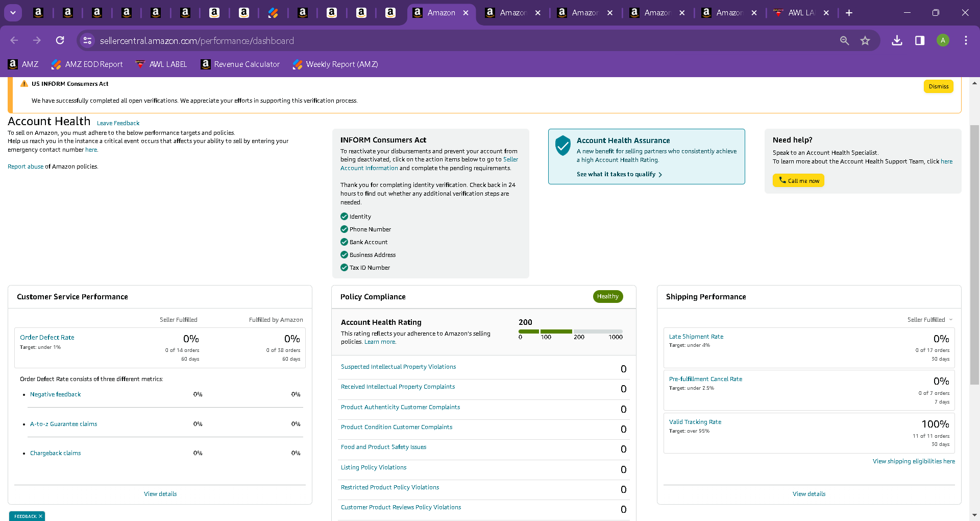Open Late Shipment Rate details
This screenshot has width=980, height=521.
coord(696,337)
